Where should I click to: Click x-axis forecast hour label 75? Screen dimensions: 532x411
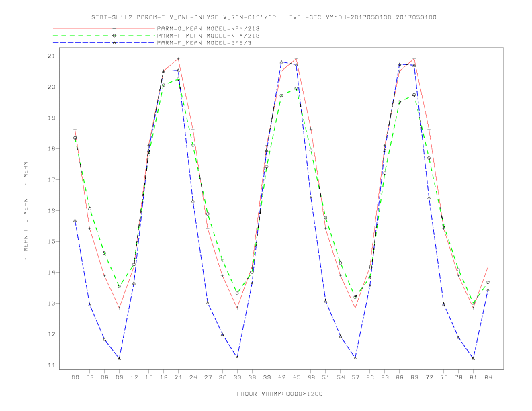click(x=444, y=377)
